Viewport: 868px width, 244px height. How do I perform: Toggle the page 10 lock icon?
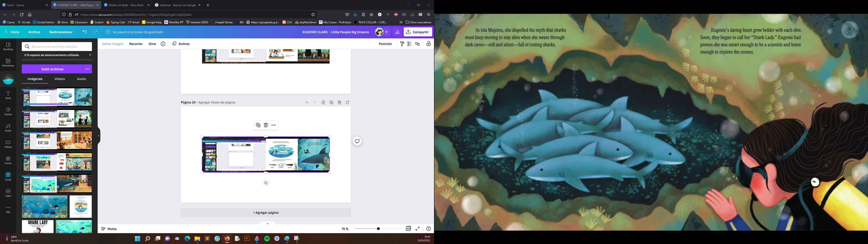[323, 102]
